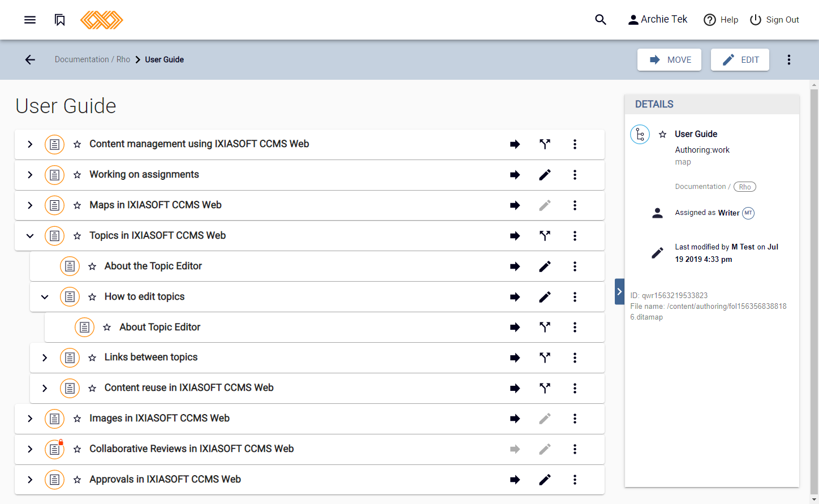Image resolution: width=819 pixels, height=504 pixels.
Task: More options for Content management row
Action: [575, 144]
